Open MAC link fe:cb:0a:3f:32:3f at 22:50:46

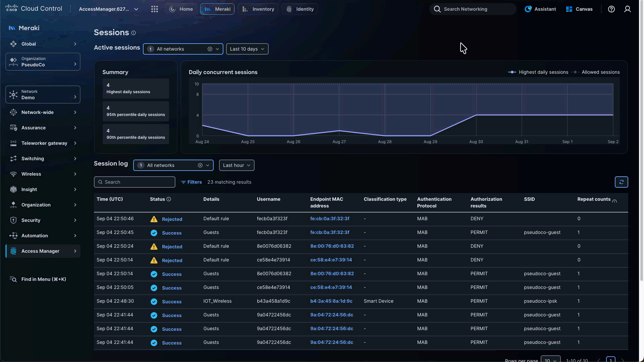pos(330,219)
